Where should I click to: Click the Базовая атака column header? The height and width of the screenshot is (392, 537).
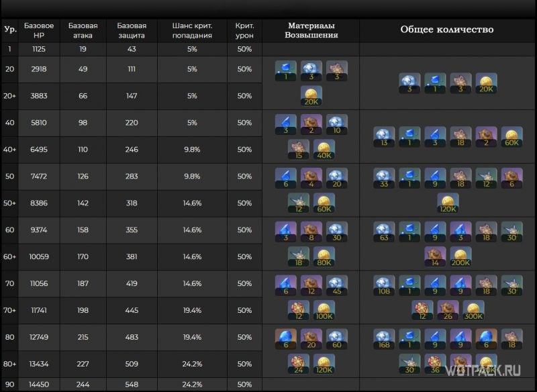(83, 30)
